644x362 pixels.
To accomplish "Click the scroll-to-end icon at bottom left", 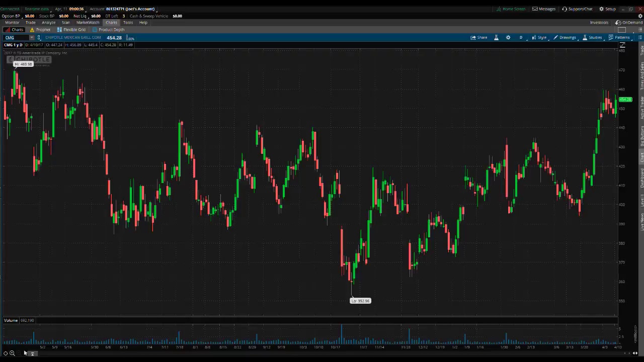I will 33,353.
